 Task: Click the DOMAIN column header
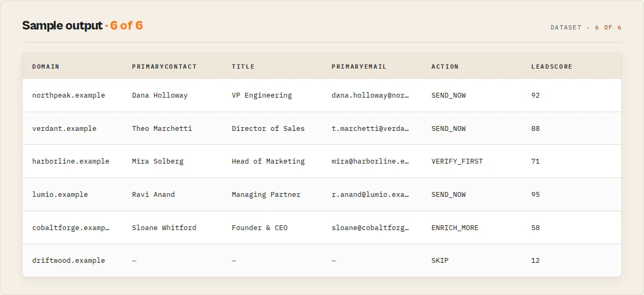(46, 67)
